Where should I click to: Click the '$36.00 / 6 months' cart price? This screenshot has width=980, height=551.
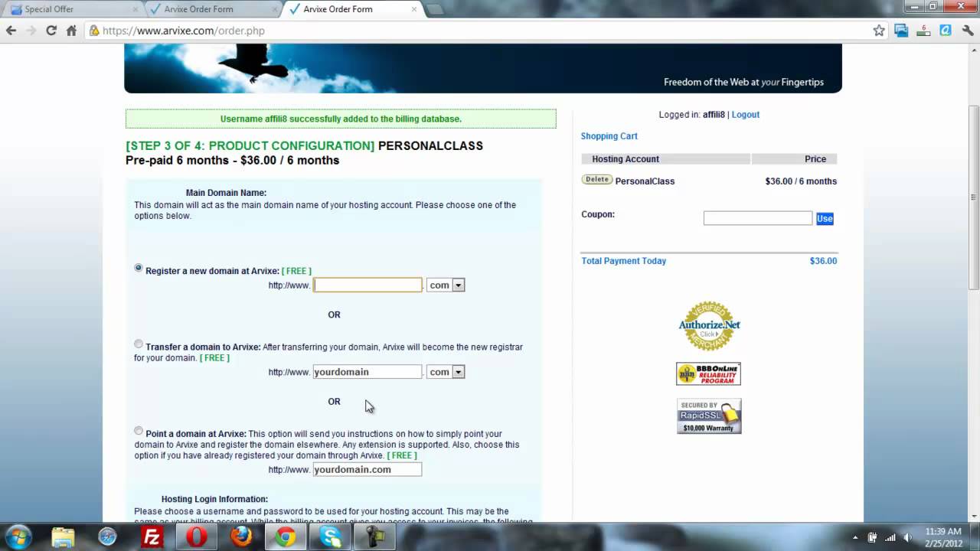[x=801, y=181]
